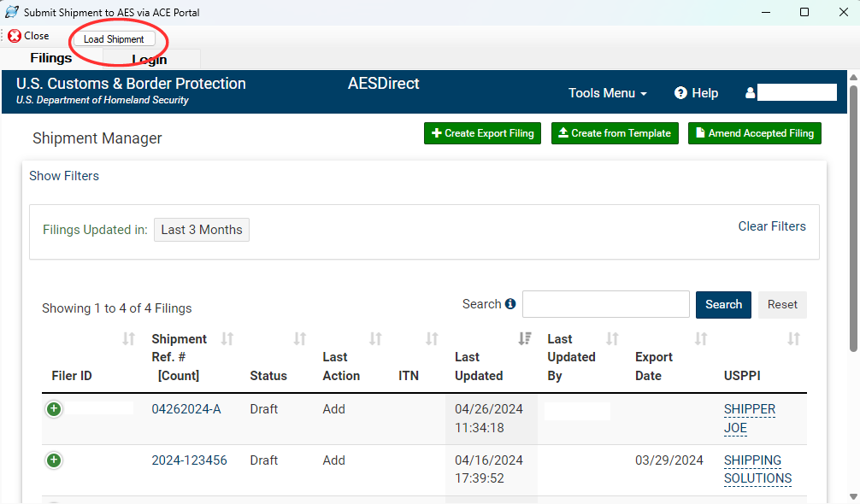Click the Export Date sort arrows
860x504 pixels.
click(701, 338)
